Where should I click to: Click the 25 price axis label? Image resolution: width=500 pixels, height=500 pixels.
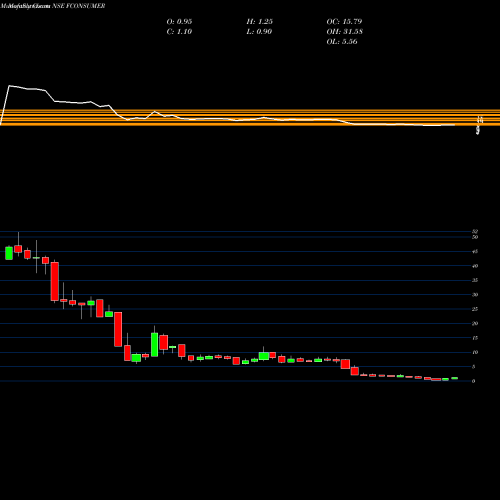click(475, 309)
